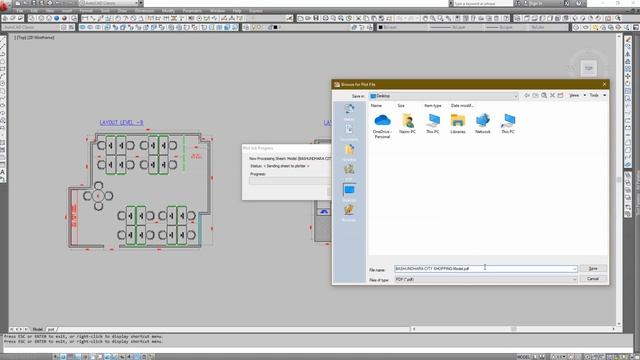Click Sign In in the title bar
640x360 pixels.
point(536,3)
